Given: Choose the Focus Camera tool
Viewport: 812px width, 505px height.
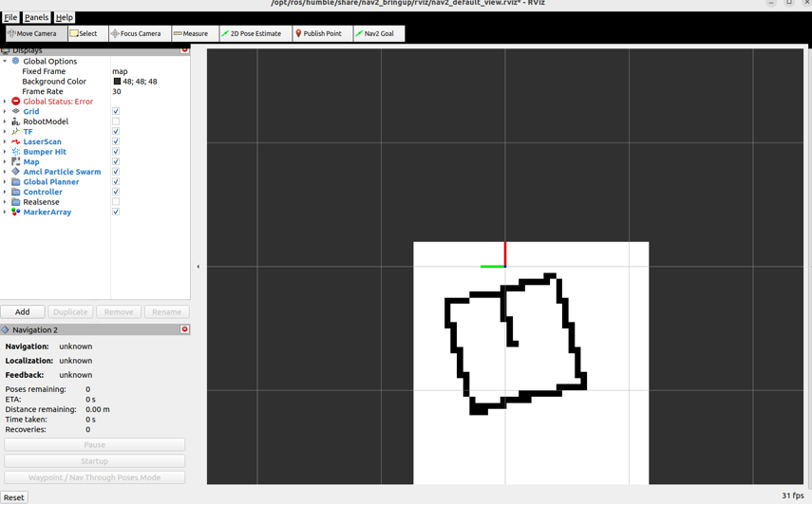Looking at the screenshot, I should [x=140, y=33].
